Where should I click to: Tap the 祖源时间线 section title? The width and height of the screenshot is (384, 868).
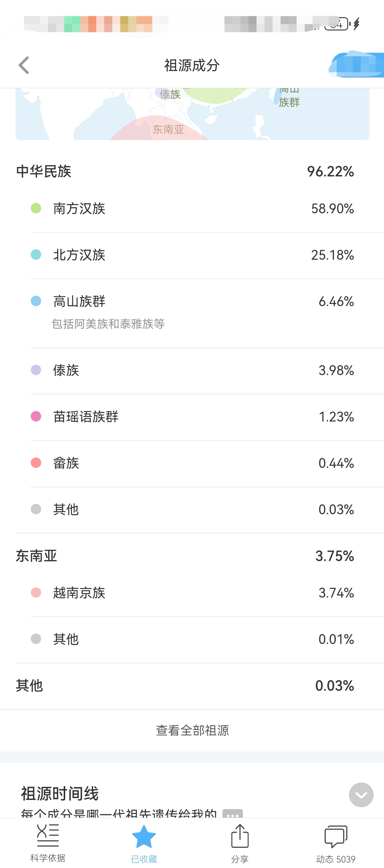click(59, 793)
